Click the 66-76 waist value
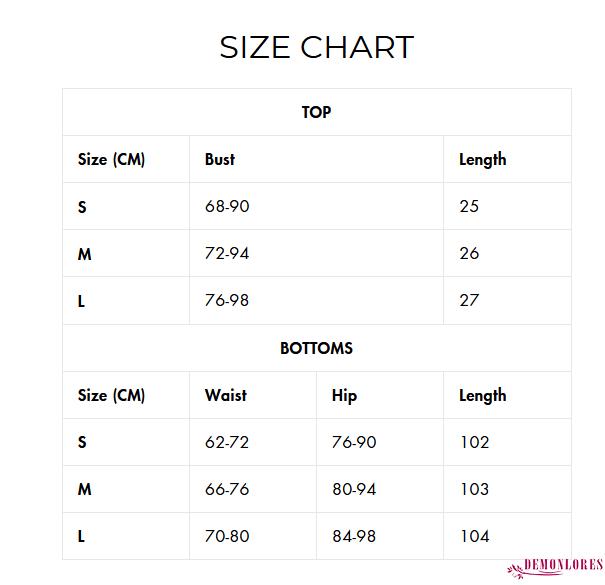605x585 pixels. click(x=227, y=489)
